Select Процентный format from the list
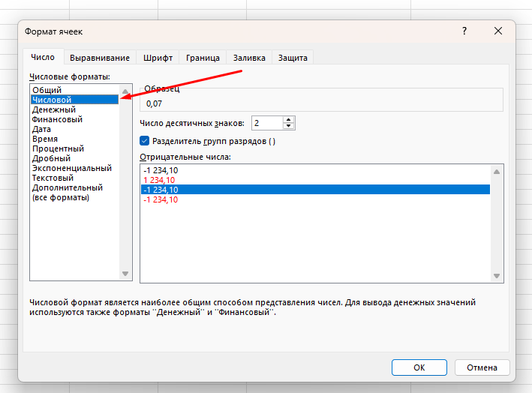Image resolution: width=532 pixels, height=393 pixels. (58, 148)
